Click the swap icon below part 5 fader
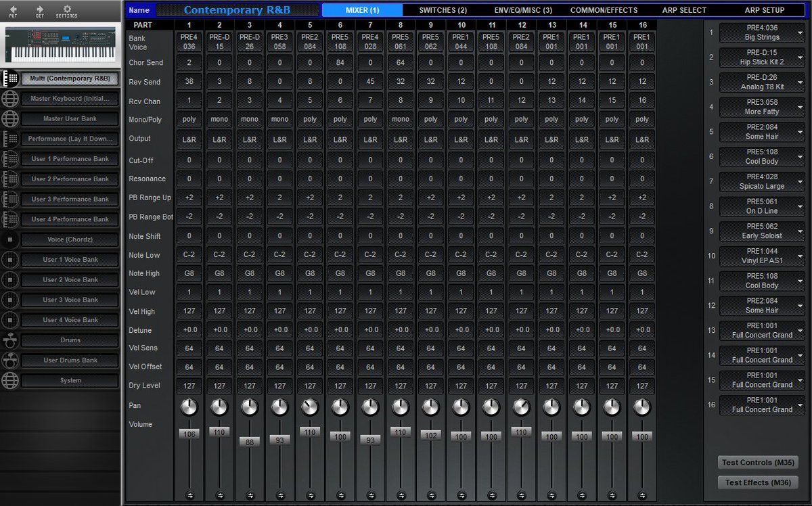 pyautogui.click(x=310, y=495)
